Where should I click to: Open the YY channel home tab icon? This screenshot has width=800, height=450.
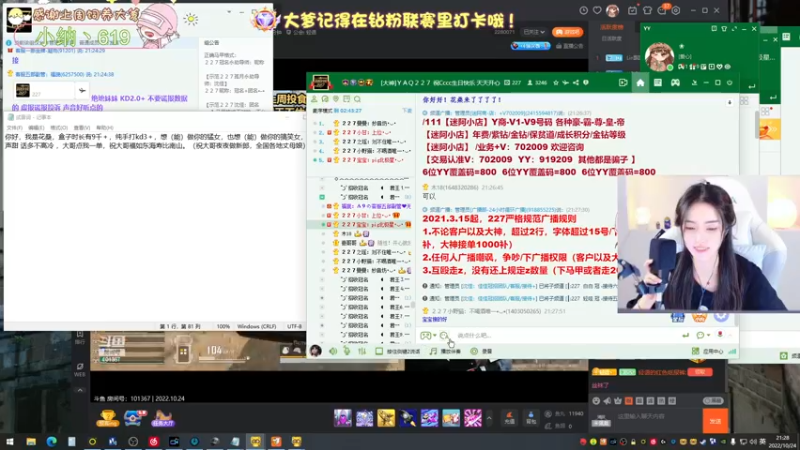(640, 83)
